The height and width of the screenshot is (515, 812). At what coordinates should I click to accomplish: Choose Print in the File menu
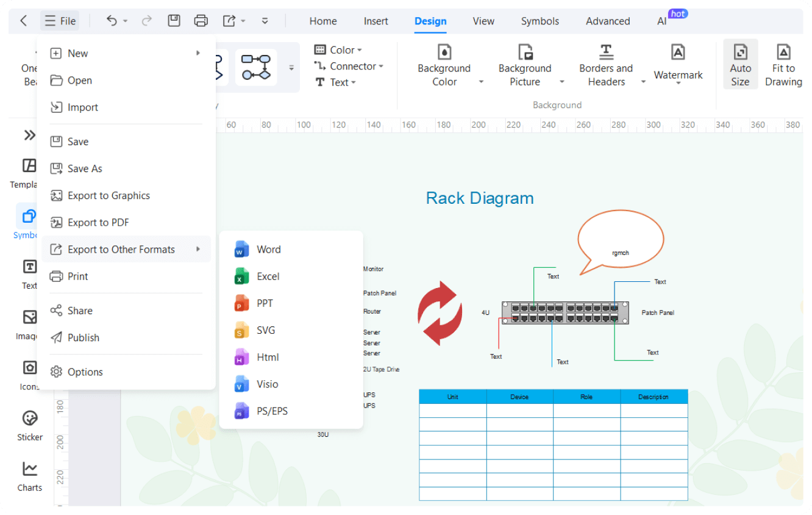tap(126, 276)
